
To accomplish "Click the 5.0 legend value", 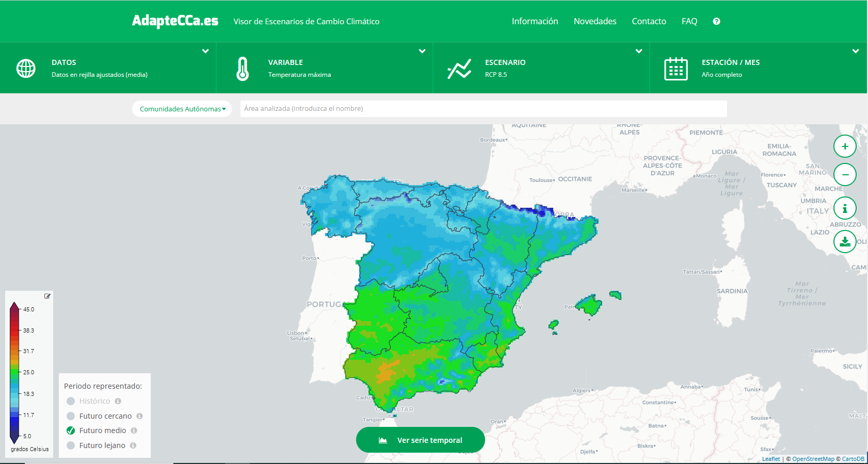I will click(27, 436).
